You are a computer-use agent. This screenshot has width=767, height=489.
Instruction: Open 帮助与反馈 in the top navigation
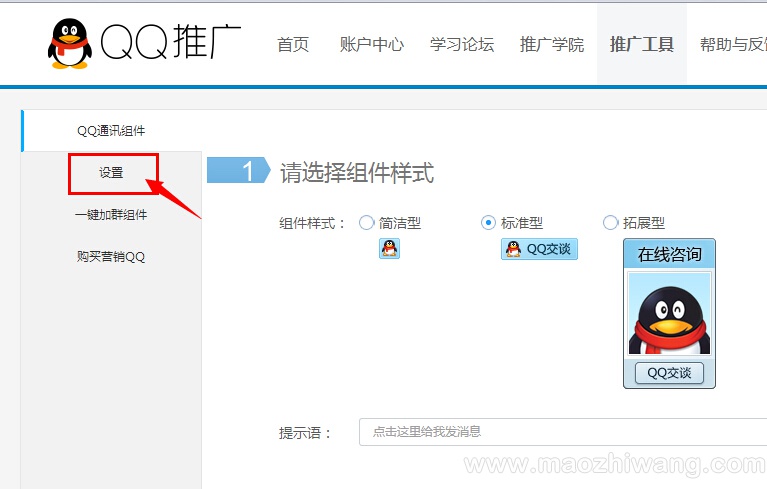tap(731, 44)
